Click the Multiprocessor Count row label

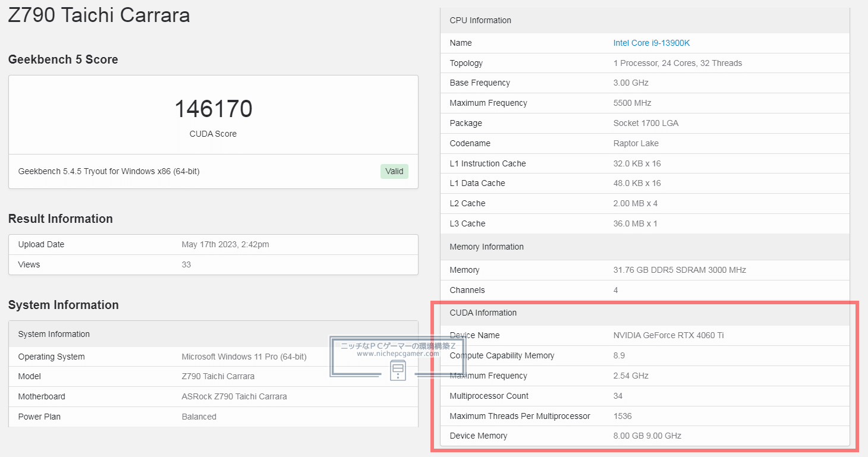[x=489, y=396]
